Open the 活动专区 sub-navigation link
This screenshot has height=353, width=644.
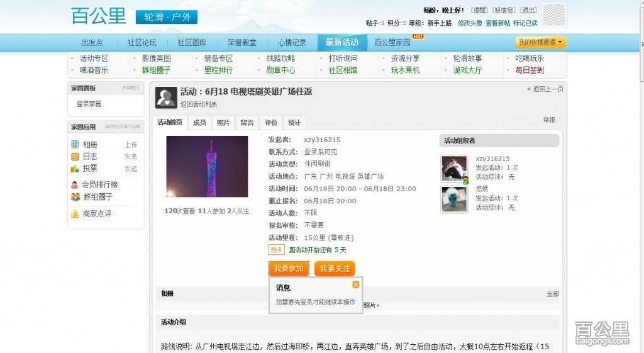click(x=94, y=59)
